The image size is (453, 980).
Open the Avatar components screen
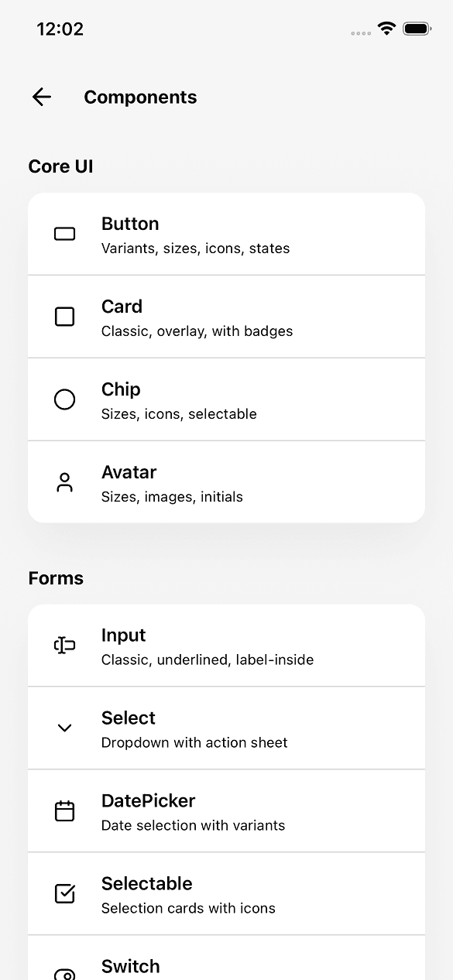[x=226, y=481]
